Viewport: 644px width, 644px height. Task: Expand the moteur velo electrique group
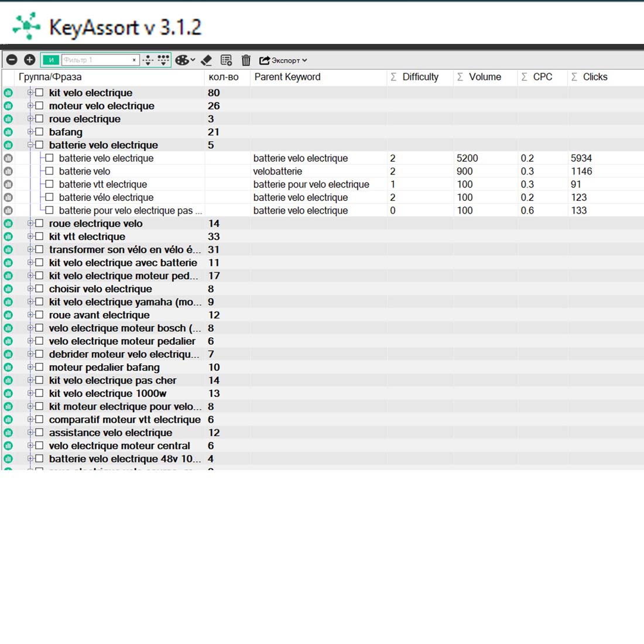[30, 106]
